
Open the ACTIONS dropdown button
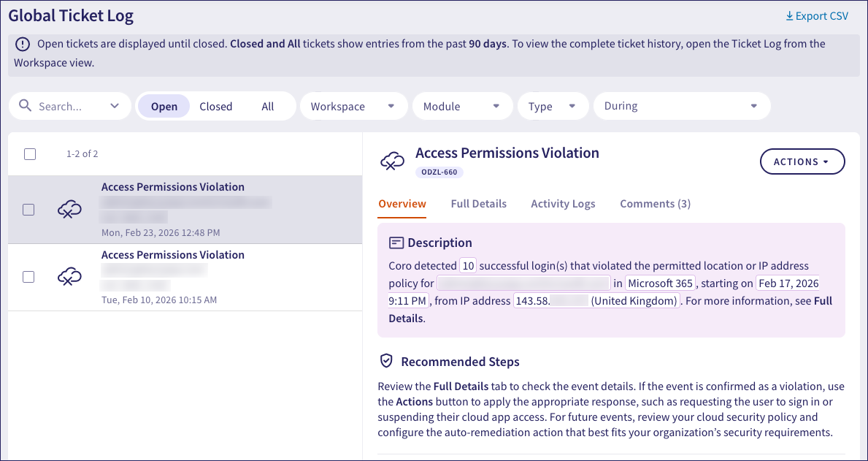coord(802,161)
